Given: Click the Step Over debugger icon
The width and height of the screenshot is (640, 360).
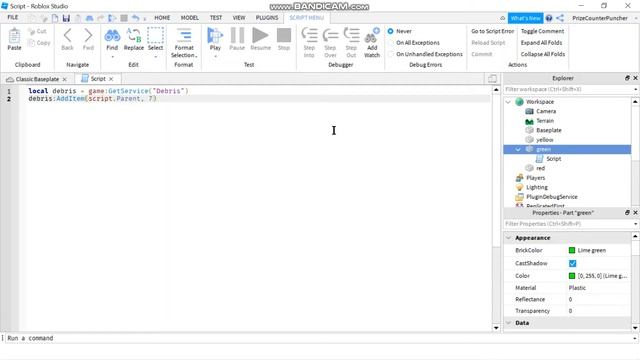Looking at the screenshot, I should [x=330, y=36].
